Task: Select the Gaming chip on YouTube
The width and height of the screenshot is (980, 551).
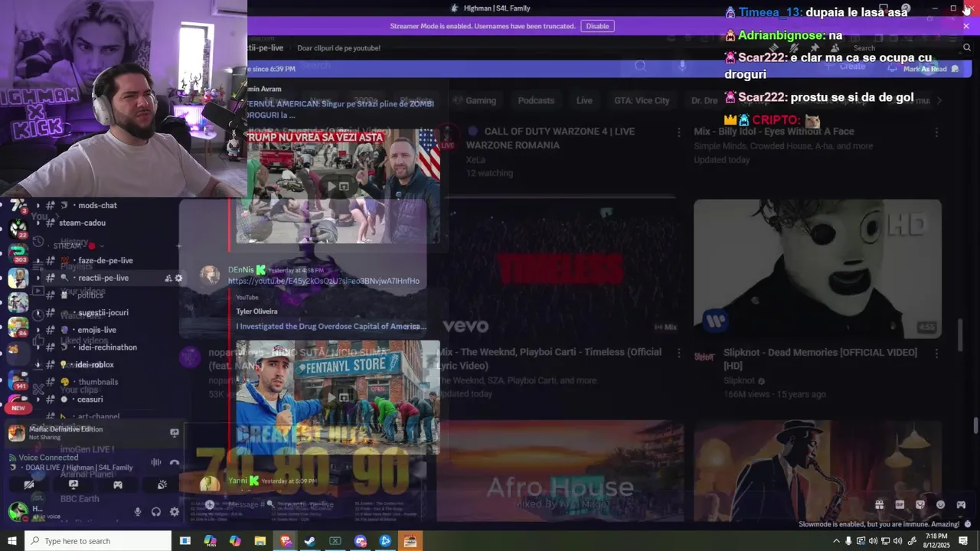Action: coord(481,100)
